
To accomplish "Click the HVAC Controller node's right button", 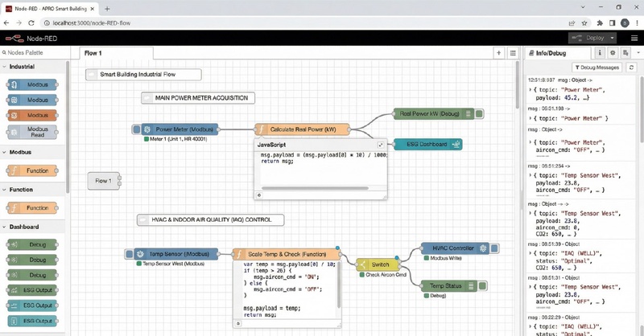I will click(494, 248).
